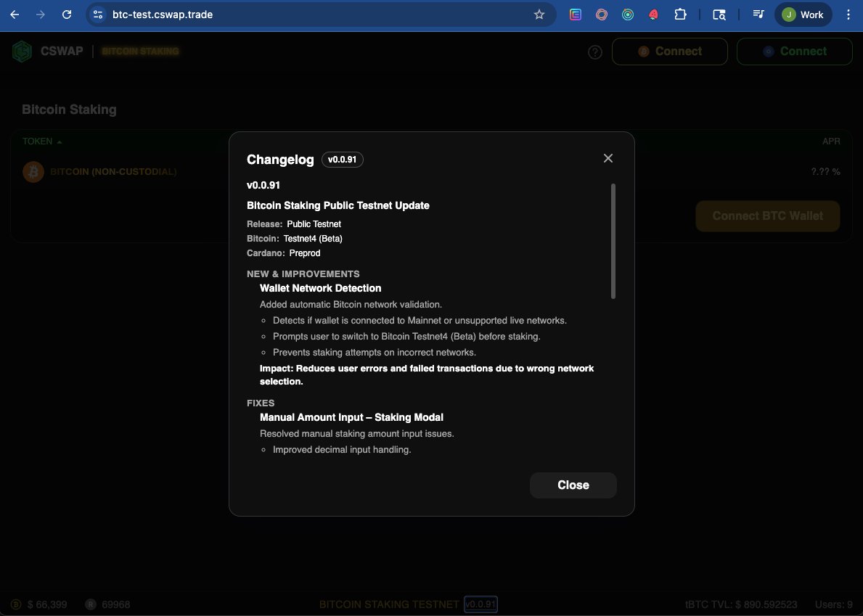This screenshot has width=863, height=616.
Task: Open the teal concentric-circle extension icon
Action: point(627,15)
